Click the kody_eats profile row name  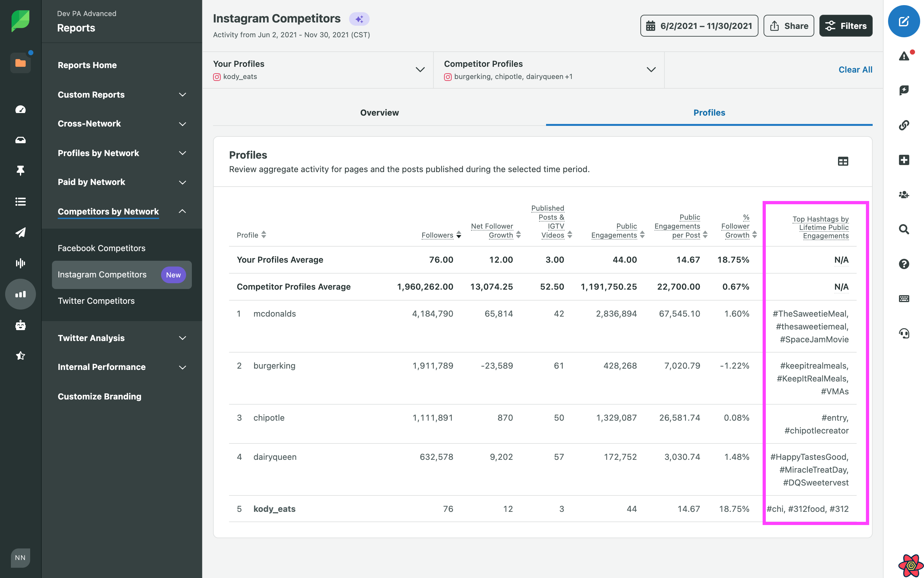pyautogui.click(x=274, y=509)
